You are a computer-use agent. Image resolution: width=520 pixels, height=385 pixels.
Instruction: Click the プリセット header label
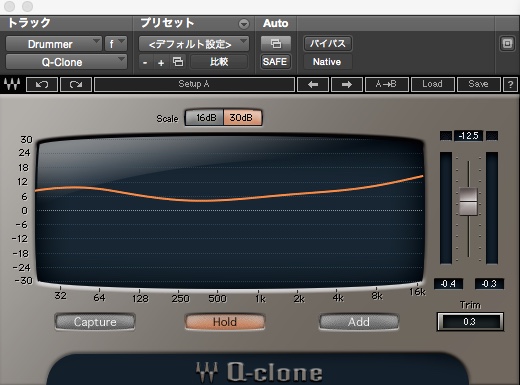coord(167,23)
